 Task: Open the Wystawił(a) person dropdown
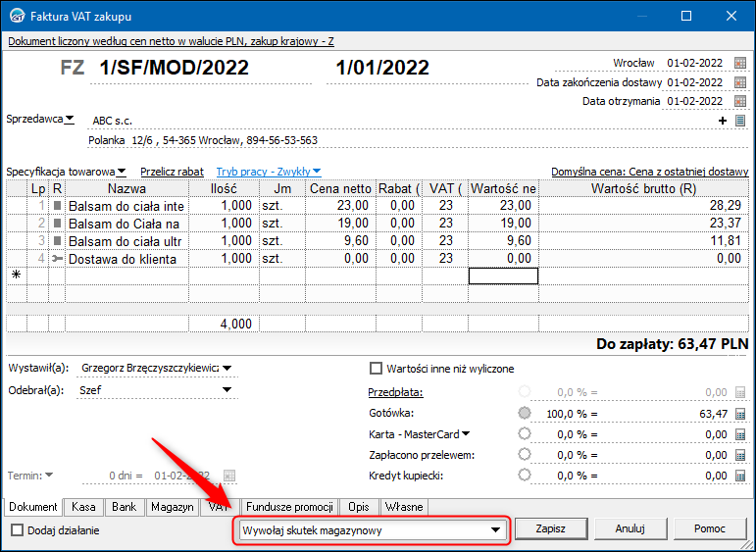tap(227, 369)
